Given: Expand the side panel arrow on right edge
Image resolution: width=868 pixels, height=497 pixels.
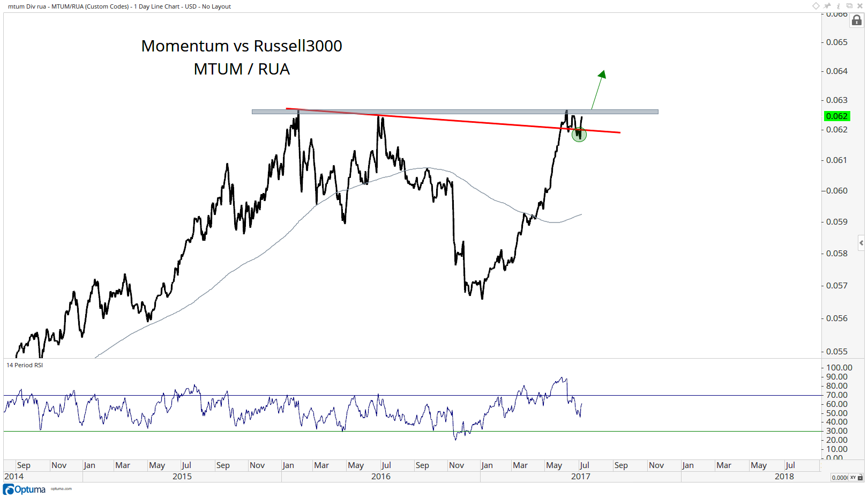Looking at the screenshot, I should point(861,243).
